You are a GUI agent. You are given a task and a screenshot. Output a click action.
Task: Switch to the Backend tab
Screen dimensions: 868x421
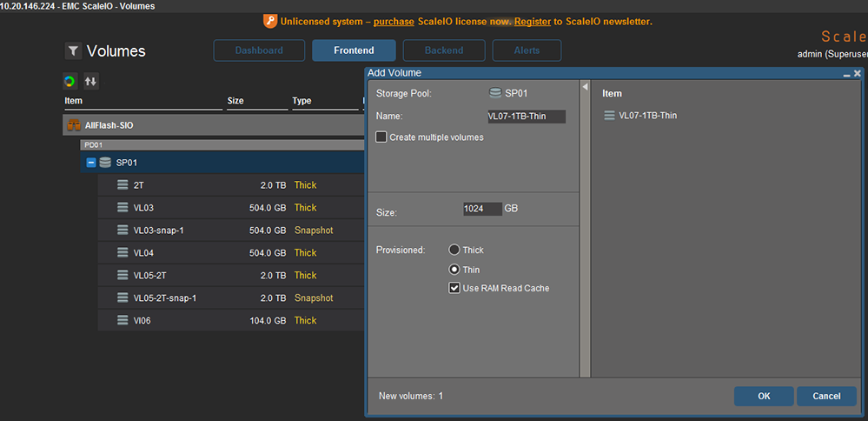(x=444, y=50)
